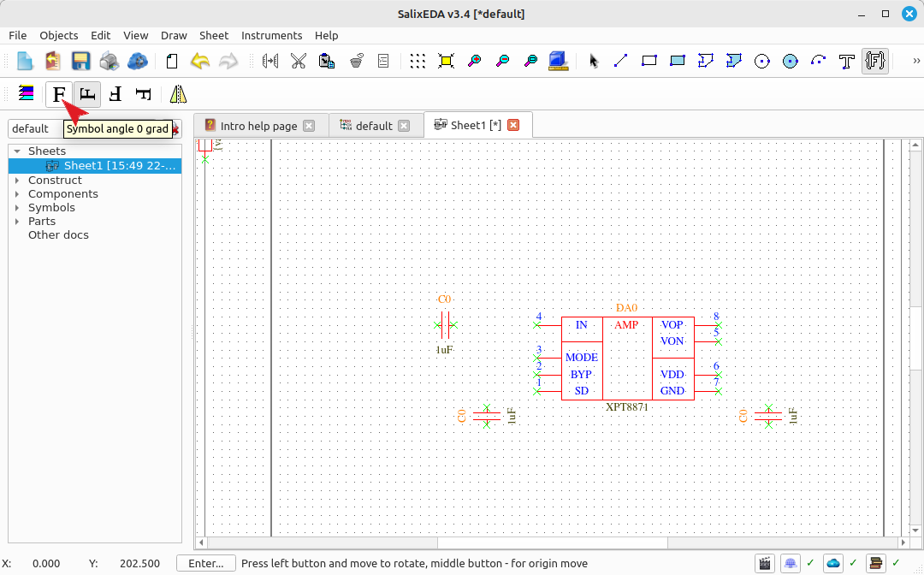
Task: Select the filled circle tool
Action: [791, 61]
